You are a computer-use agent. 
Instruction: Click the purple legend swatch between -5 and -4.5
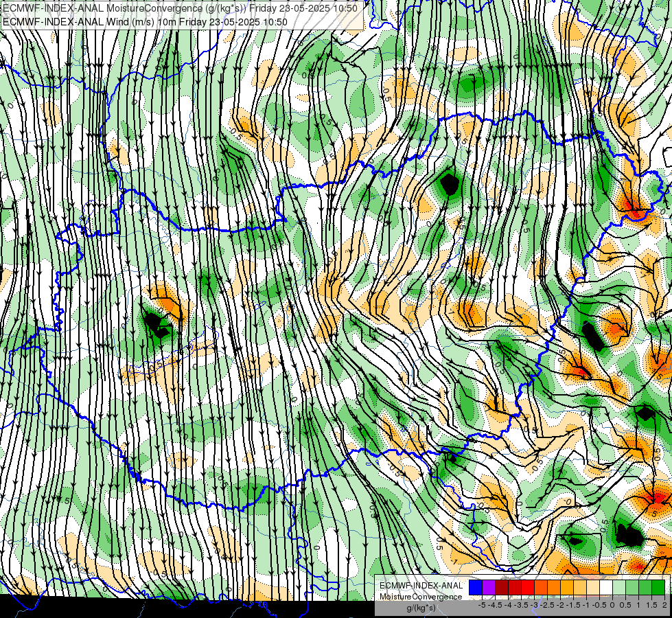tap(489, 587)
